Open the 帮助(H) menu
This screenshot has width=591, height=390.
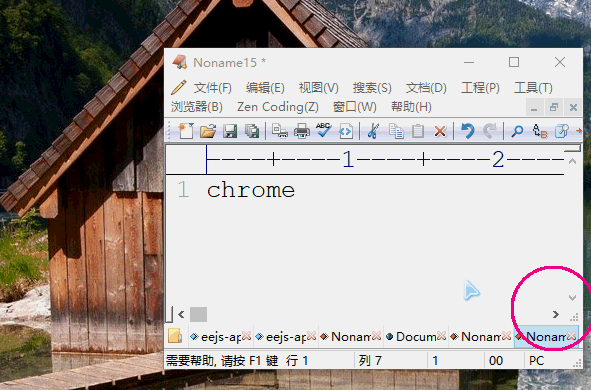click(411, 107)
